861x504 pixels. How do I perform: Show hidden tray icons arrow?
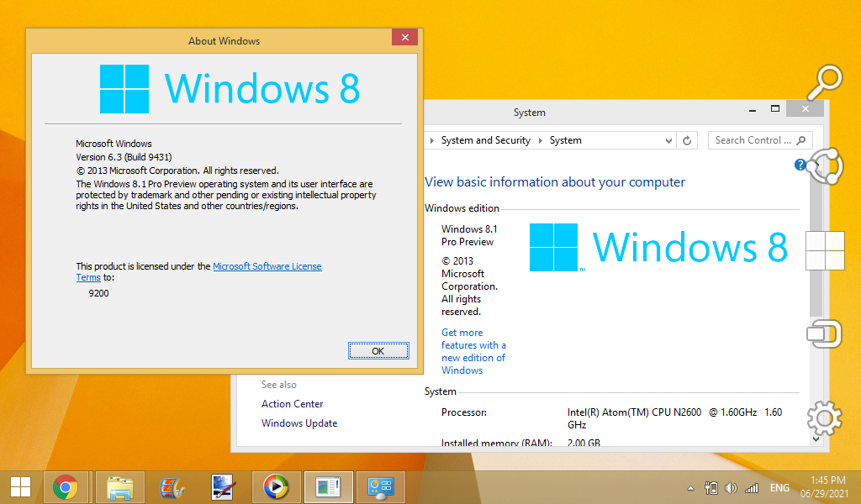(x=691, y=488)
